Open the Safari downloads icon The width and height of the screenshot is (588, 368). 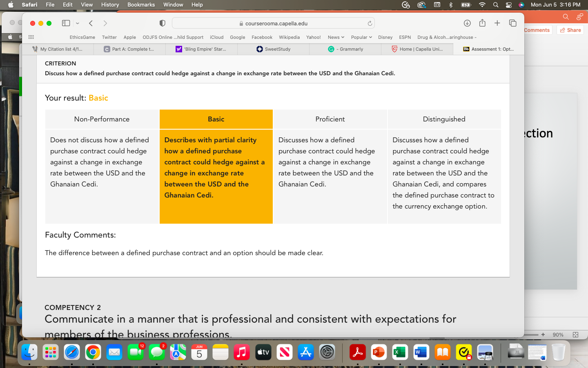click(x=467, y=23)
